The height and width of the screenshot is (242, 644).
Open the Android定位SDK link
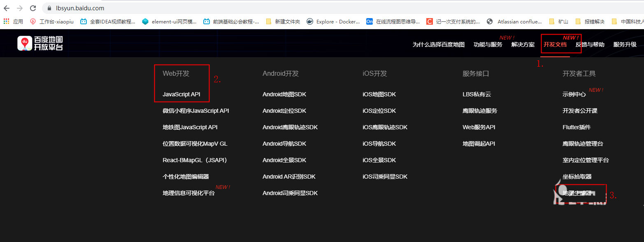[284, 111]
